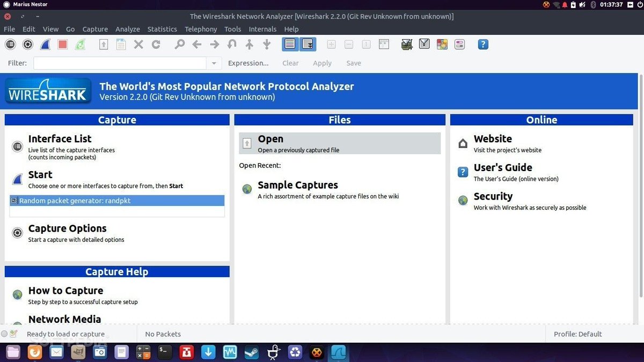Close the capture file with X icon
The height and width of the screenshot is (362, 644).
[x=138, y=45]
